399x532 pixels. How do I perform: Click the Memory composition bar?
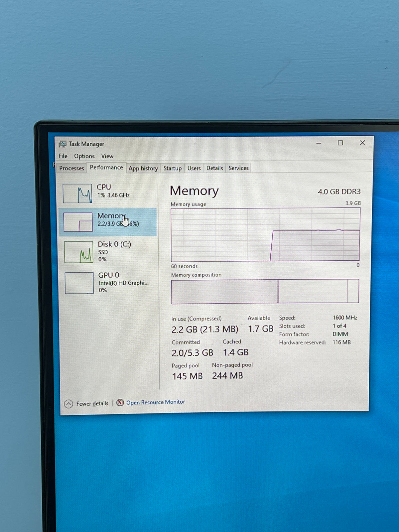point(265,292)
